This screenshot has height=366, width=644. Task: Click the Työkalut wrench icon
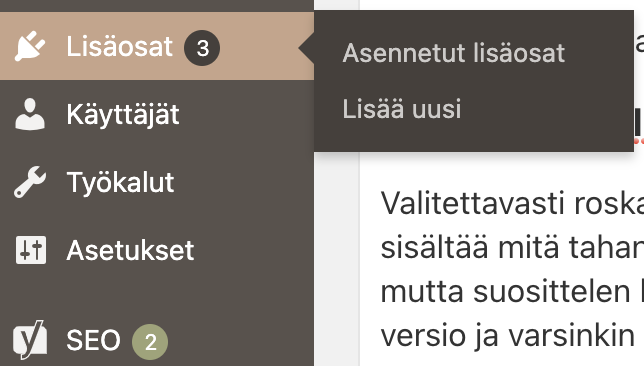tap(30, 182)
